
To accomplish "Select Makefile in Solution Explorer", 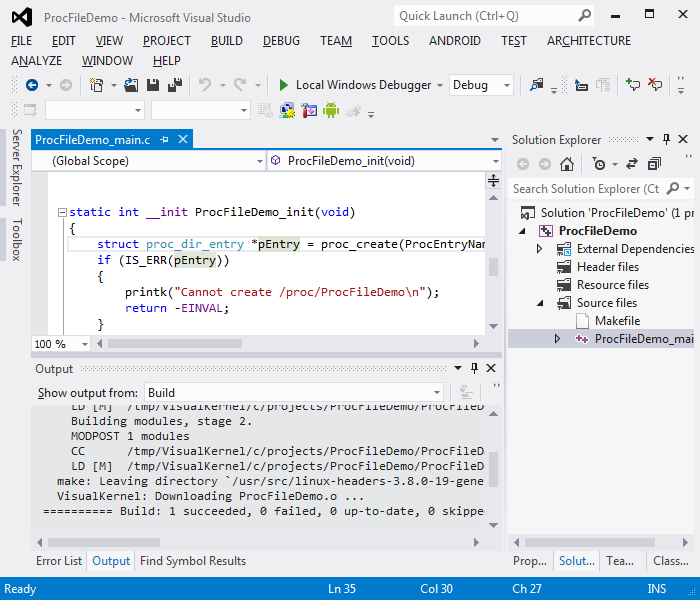I will [617, 321].
